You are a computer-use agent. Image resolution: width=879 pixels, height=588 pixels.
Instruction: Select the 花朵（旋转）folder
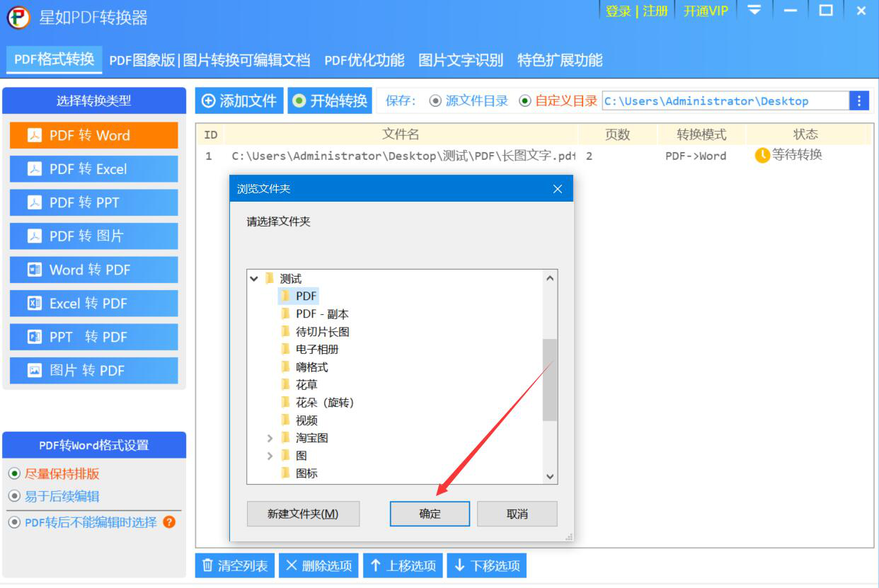(x=325, y=402)
